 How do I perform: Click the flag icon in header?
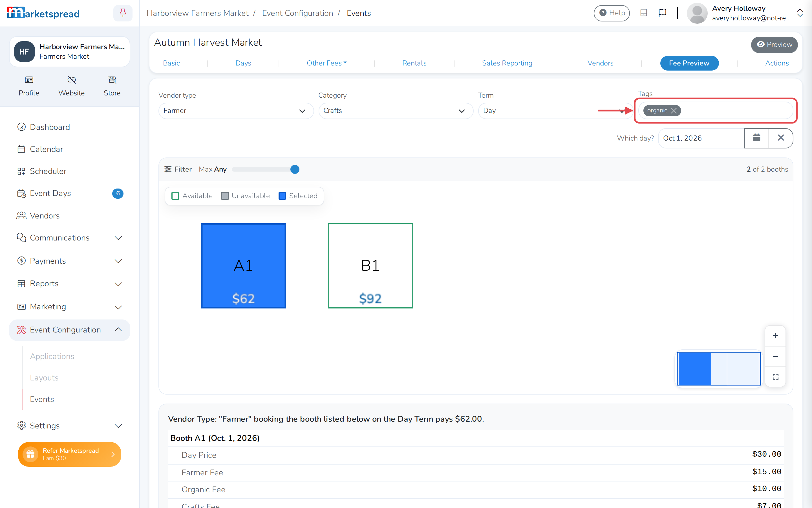(662, 13)
